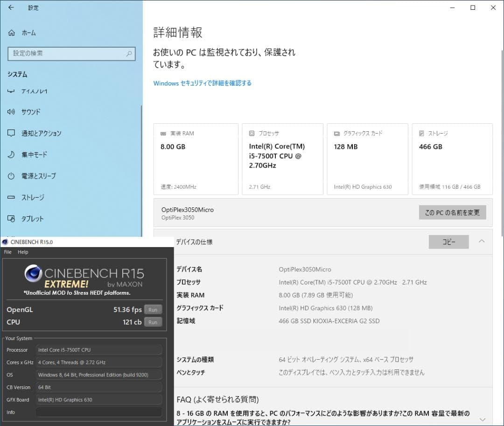Click the back arrow in Settings
Viewport: 504px width, 426px height.
[11, 7]
